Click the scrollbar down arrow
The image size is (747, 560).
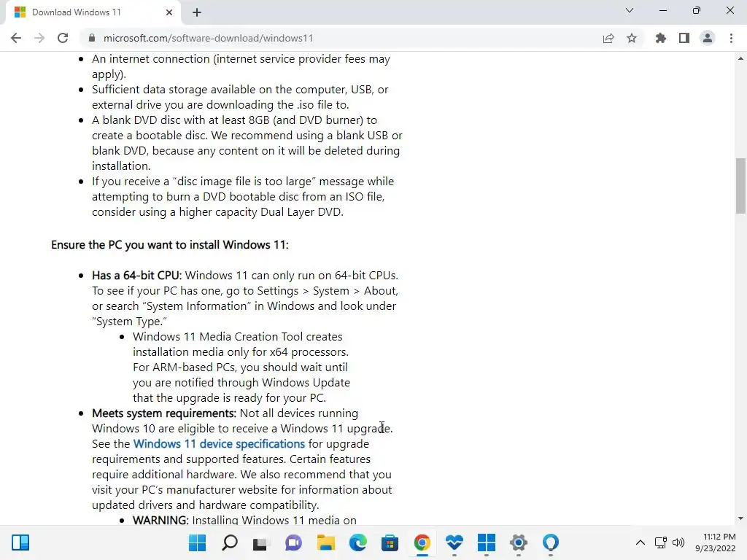pyautogui.click(x=740, y=518)
